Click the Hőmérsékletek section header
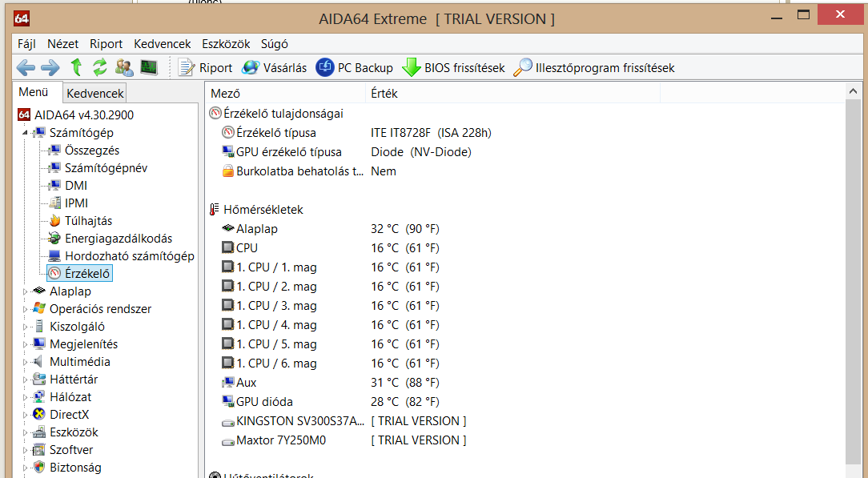The image size is (868, 478). point(256,210)
